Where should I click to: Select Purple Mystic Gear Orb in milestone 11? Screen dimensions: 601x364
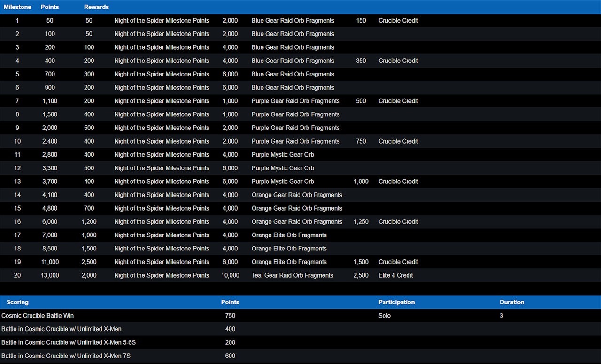283,155
